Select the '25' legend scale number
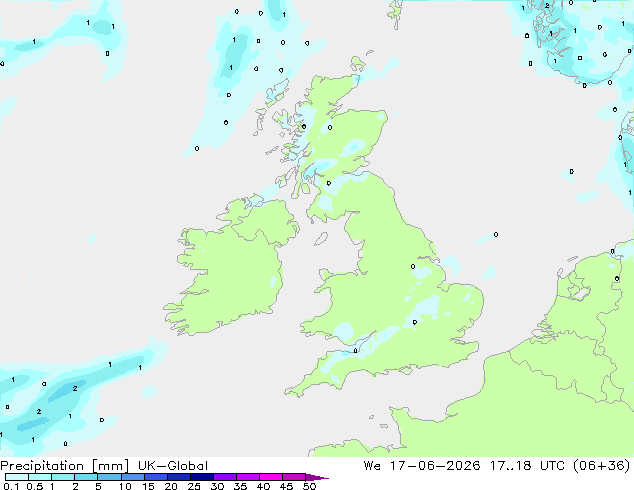The image size is (634, 490). (194, 486)
